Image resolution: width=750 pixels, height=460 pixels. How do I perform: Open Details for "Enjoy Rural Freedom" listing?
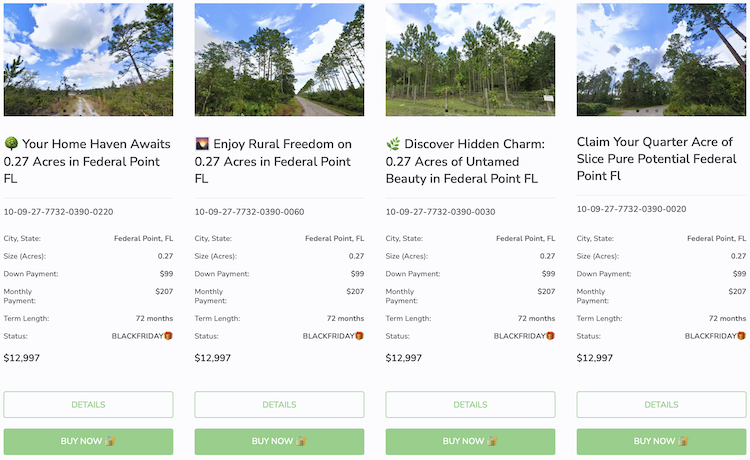pos(279,405)
